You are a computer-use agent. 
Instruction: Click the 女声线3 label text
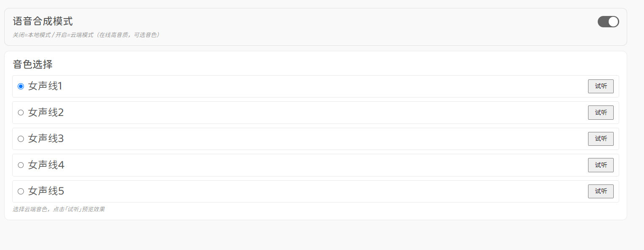pos(46,139)
